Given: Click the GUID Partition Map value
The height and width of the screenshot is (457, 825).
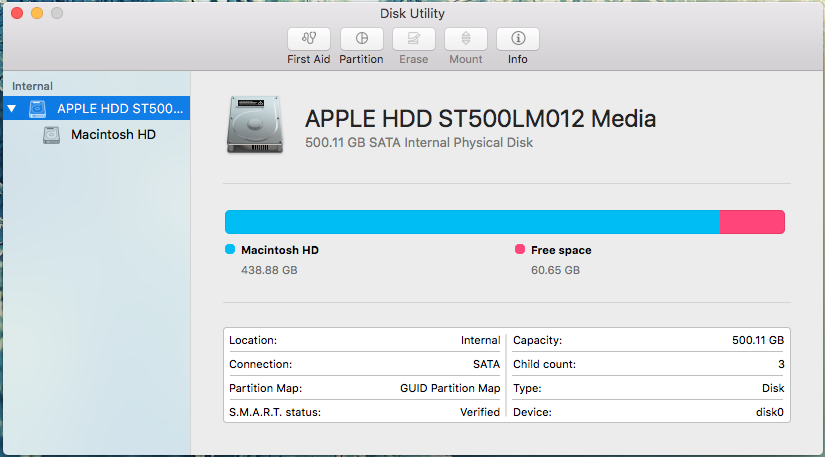Looking at the screenshot, I should 450,388.
